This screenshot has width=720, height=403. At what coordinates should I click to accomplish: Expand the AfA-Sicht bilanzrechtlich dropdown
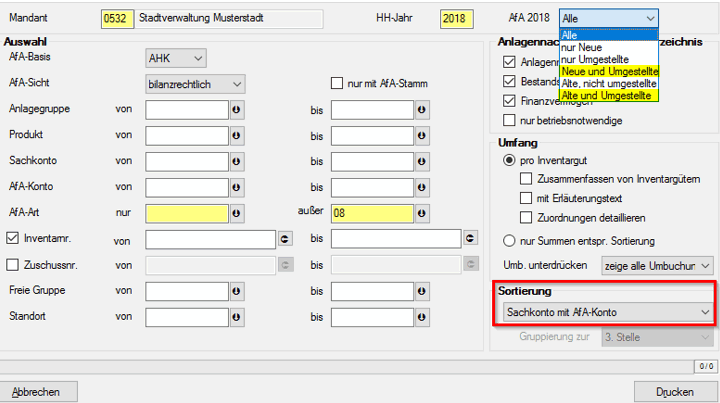[x=195, y=84]
